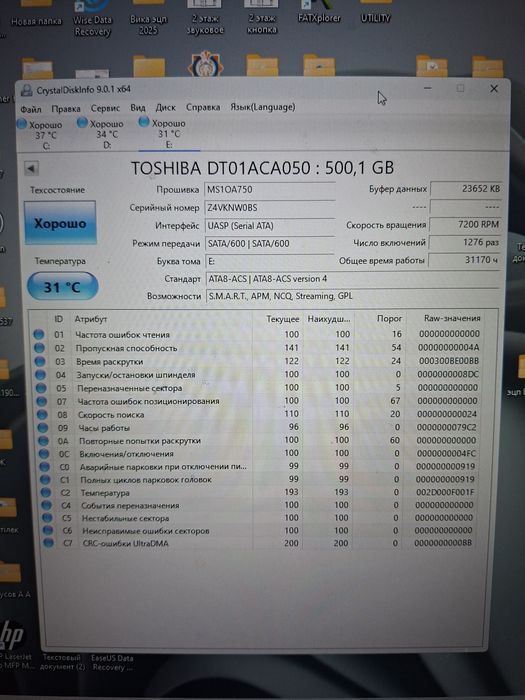Click raw value 0000000079C2
This screenshot has height=700, width=525.
[446, 427]
